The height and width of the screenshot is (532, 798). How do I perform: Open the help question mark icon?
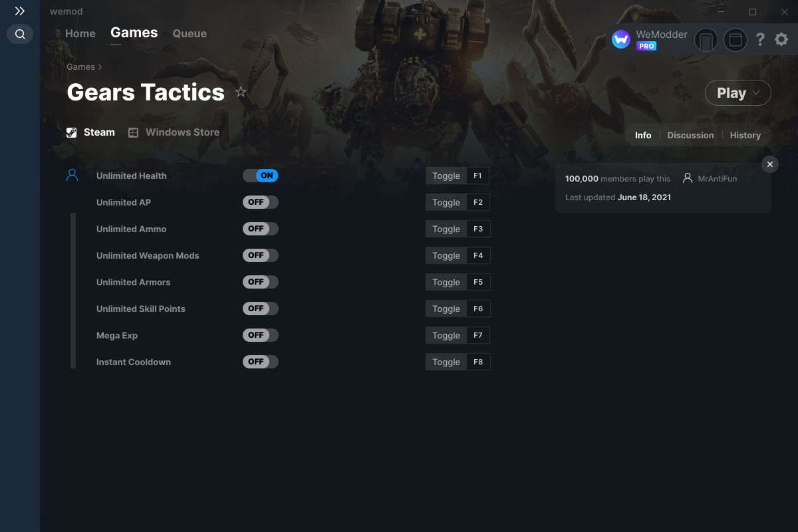(760, 40)
